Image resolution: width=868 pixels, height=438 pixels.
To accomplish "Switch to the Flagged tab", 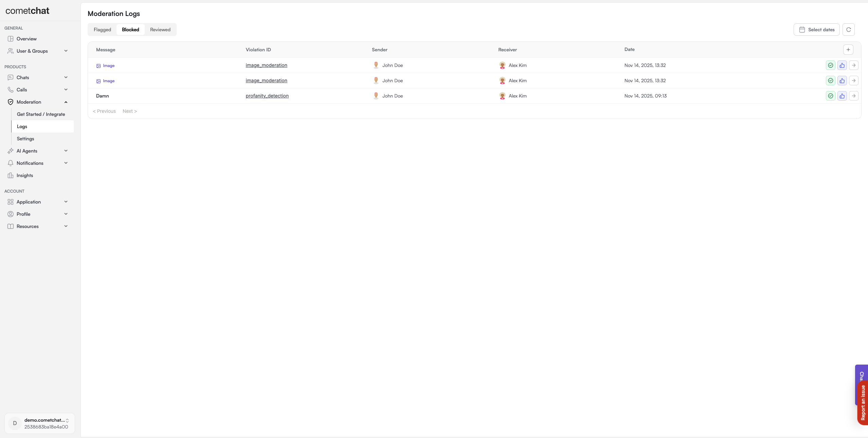I will coord(102,30).
